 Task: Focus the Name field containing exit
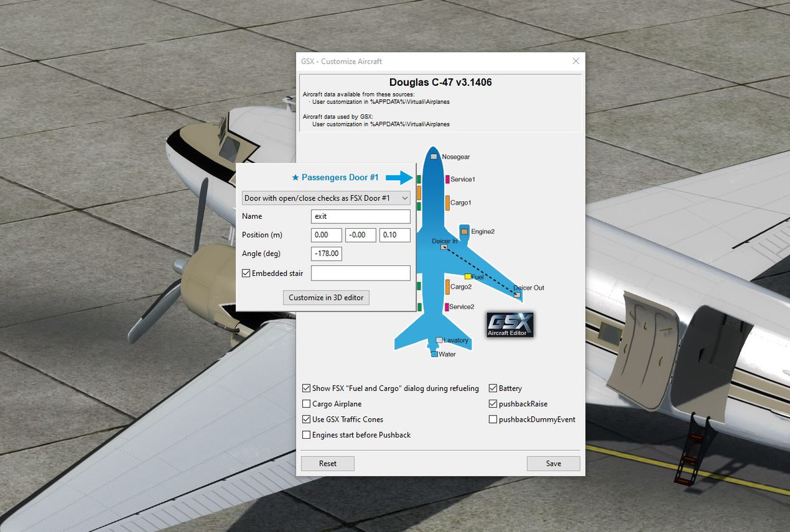361,216
